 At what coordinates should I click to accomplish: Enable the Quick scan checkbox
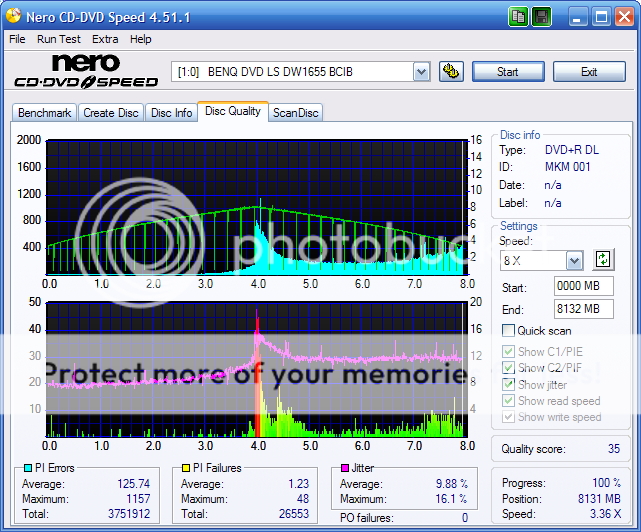509,331
